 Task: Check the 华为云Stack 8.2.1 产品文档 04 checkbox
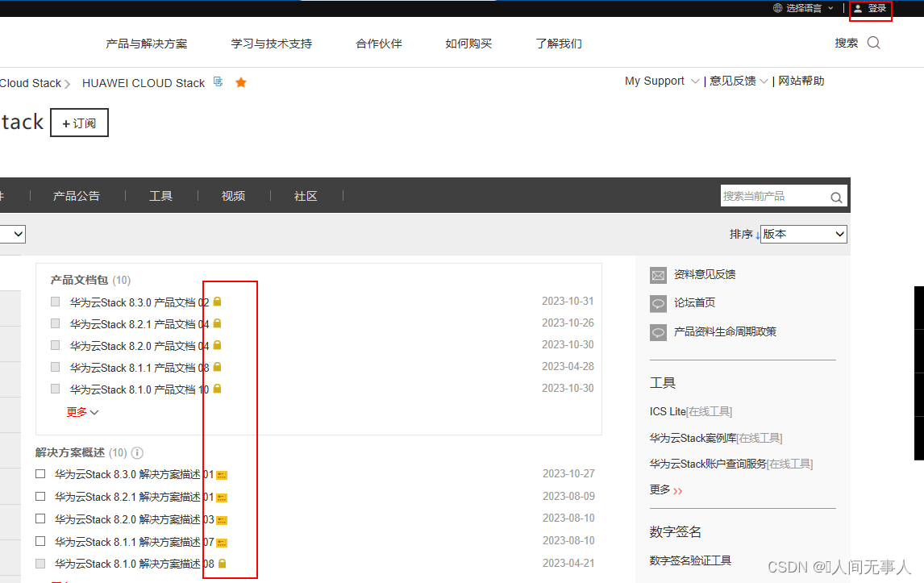56,323
